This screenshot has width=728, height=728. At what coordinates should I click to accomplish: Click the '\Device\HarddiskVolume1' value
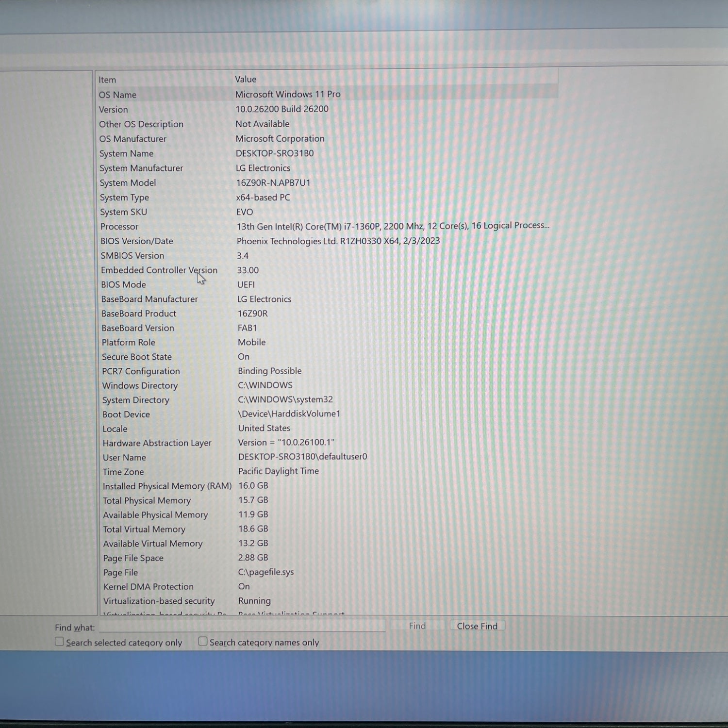click(x=289, y=414)
